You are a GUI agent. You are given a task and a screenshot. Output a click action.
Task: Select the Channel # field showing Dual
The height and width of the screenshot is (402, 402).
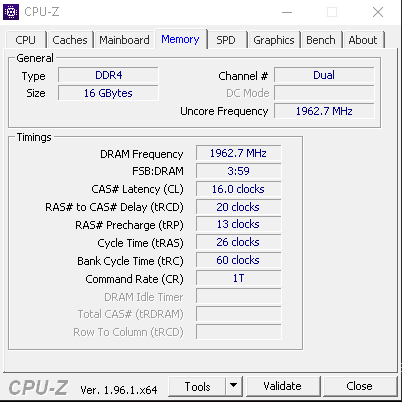tap(324, 75)
